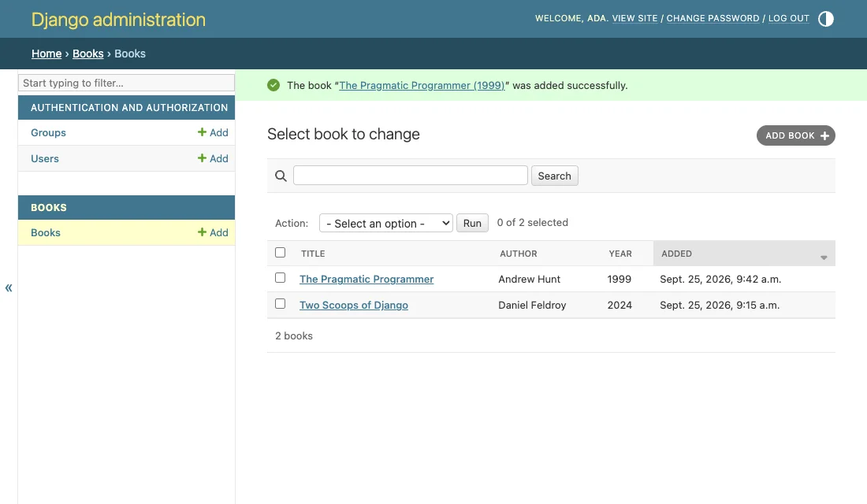Open Change Password link
The width and height of the screenshot is (867, 504).
click(713, 18)
